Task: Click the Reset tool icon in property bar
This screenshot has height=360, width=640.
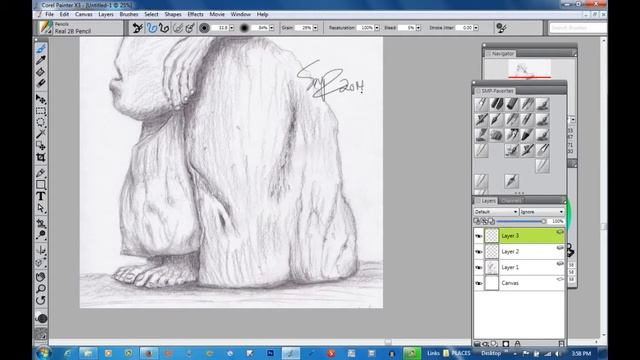Action: point(138,28)
